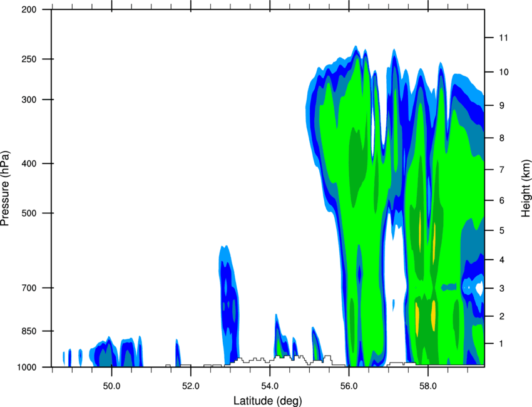The image size is (532, 407).
Task: Click the 250 pressure tick label
Action: tap(29, 59)
